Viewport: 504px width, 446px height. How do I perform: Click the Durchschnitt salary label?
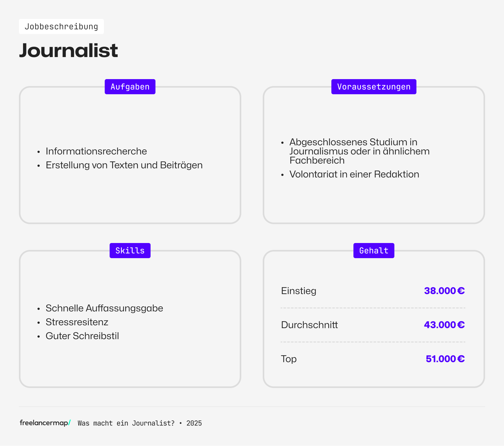pos(309,325)
